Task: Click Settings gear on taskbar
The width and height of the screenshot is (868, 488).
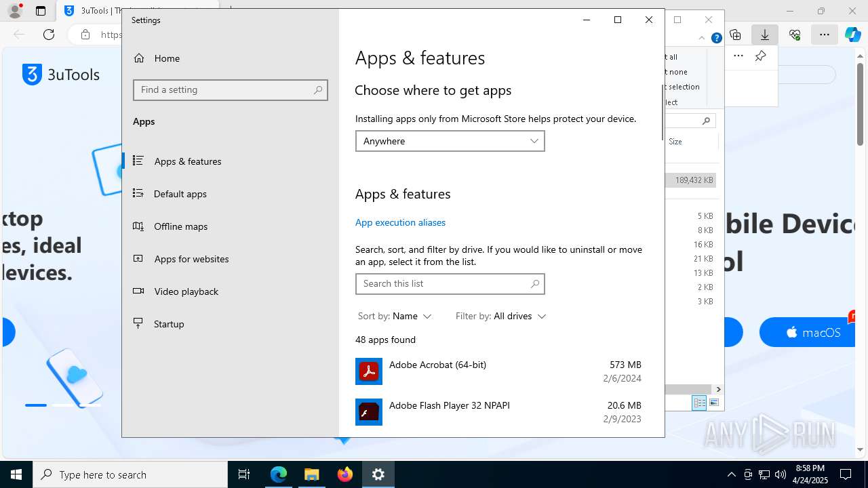Action: pyautogui.click(x=378, y=475)
